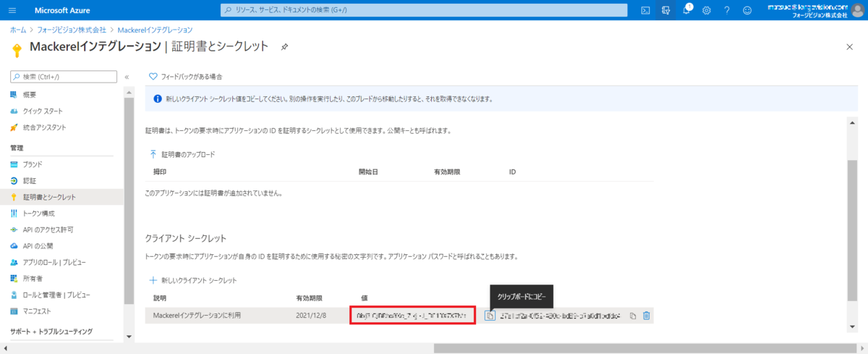Screen dimensions: 868x354
Task: Open トークン構成 in the sidebar
Action: 39,214
